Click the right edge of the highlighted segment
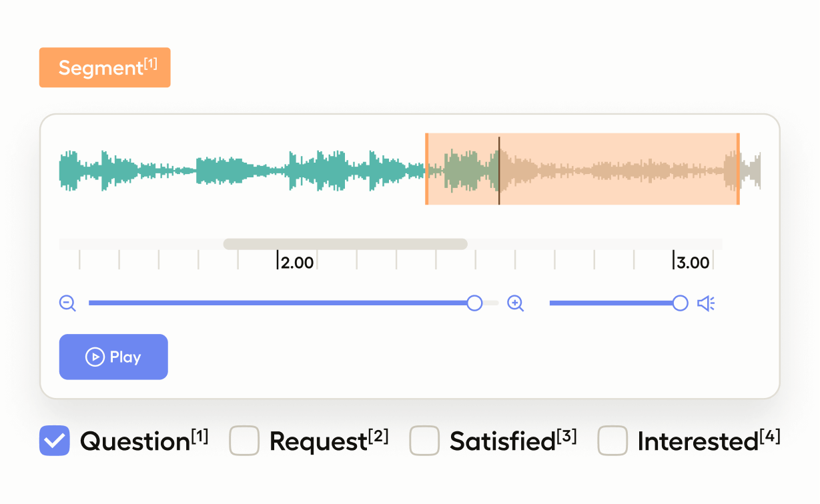 (x=738, y=169)
